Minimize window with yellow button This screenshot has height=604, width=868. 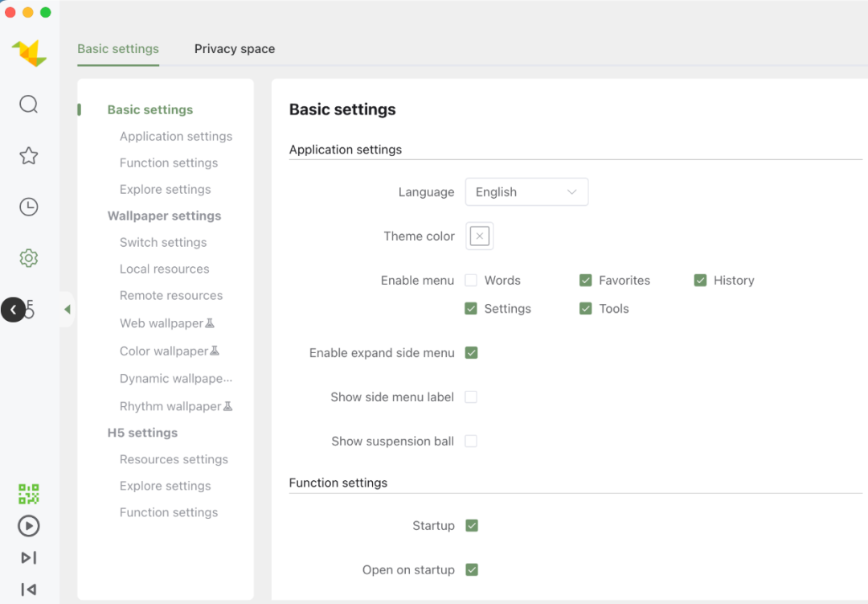pyautogui.click(x=27, y=12)
